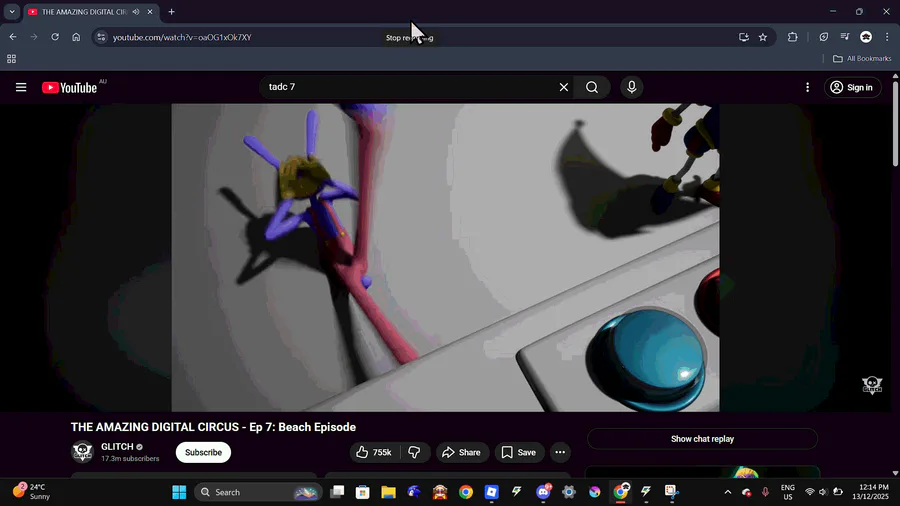Open Chrome's three-dot menu
The image size is (900, 506).
[x=887, y=37]
